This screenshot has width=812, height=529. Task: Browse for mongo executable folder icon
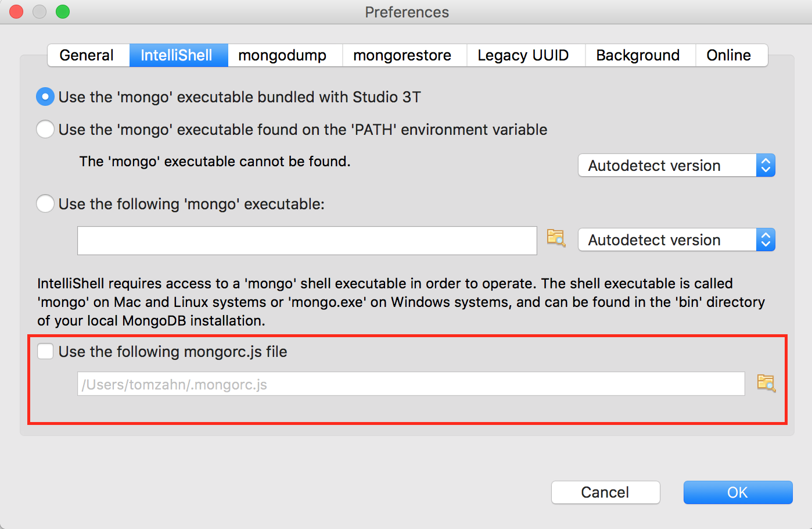(x=556, y=238)
